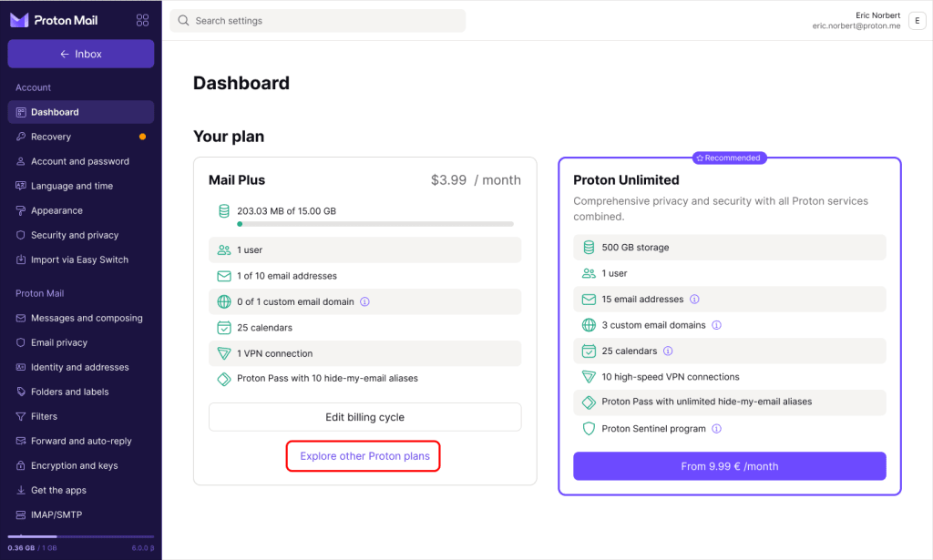
Task: Focus the Search settings field
Action: [x=317, y=21]
